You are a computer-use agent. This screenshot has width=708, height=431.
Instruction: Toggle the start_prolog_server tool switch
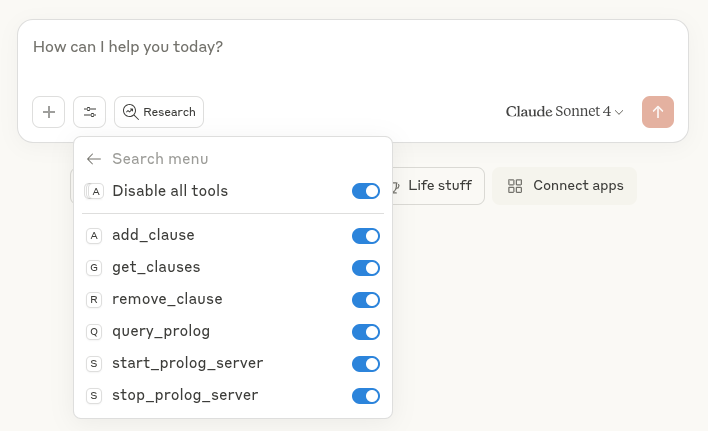pos(366,364)
